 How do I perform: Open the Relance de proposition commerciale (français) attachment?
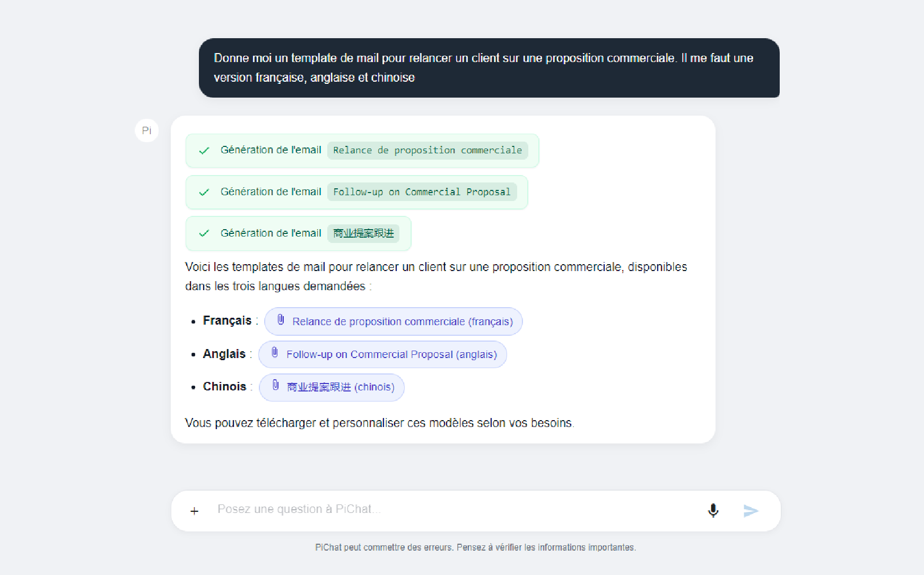[402, 321]
